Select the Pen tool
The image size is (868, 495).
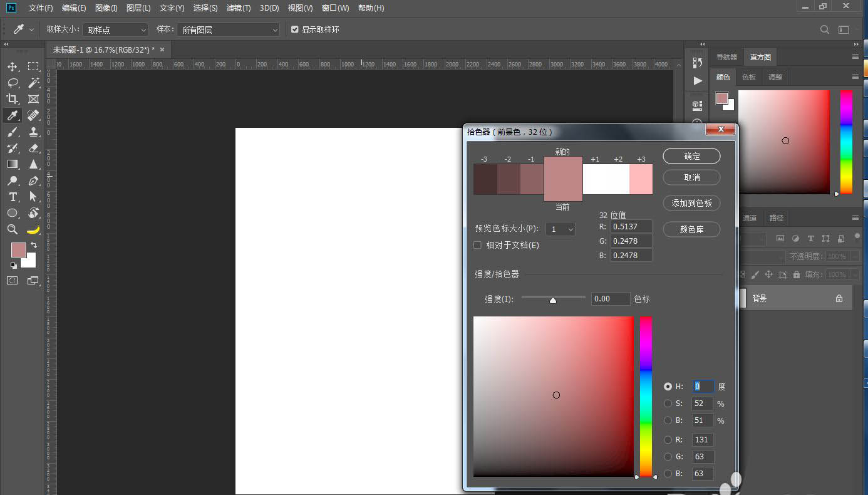33,180
